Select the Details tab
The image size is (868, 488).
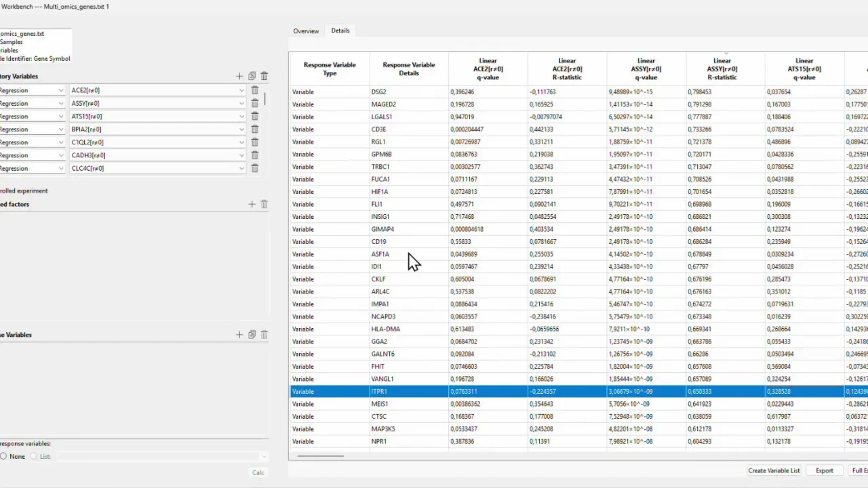(340, 30)
